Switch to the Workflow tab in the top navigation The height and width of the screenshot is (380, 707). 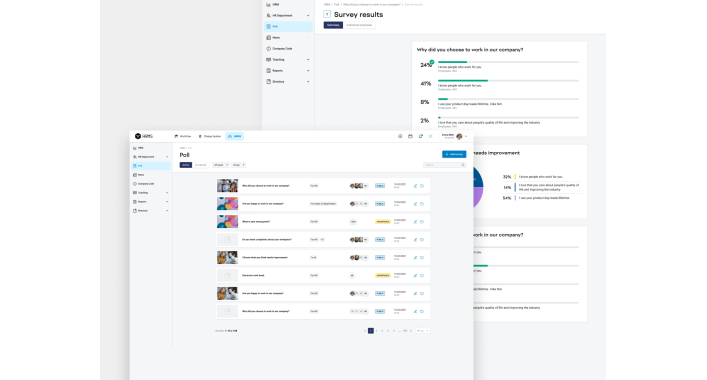(x=183, y=136)
